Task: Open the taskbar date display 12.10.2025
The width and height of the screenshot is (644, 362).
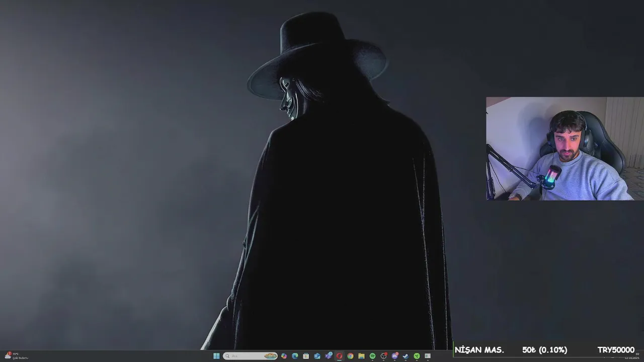Action: [x=632, y=358]
